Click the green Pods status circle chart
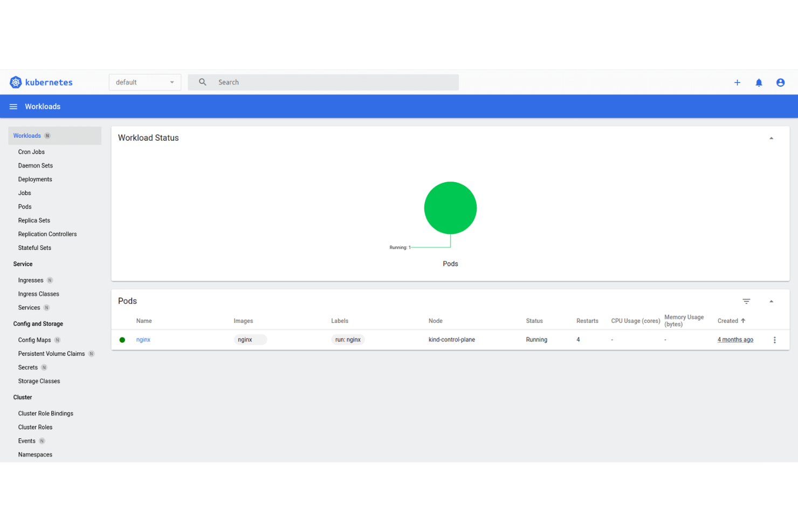Screen dimensions: 798x532 pos(450,208)
